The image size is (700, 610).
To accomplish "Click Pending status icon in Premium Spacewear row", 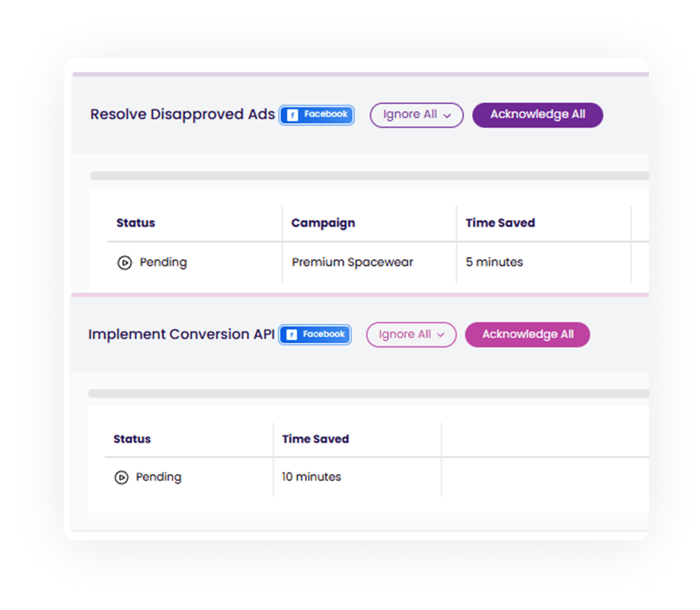I will [124, 262].
